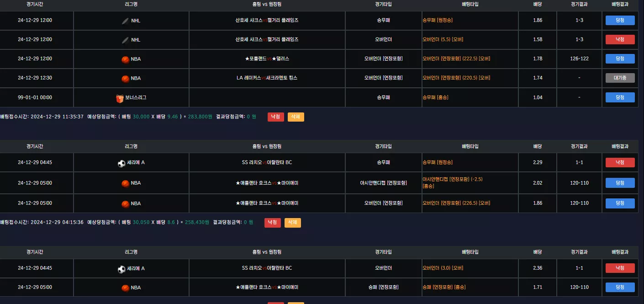Image resolution: width=644 pixels, height=304 pixels.
Task: Click the blue 당첨 badge for bonus league row
Action: 620,97
